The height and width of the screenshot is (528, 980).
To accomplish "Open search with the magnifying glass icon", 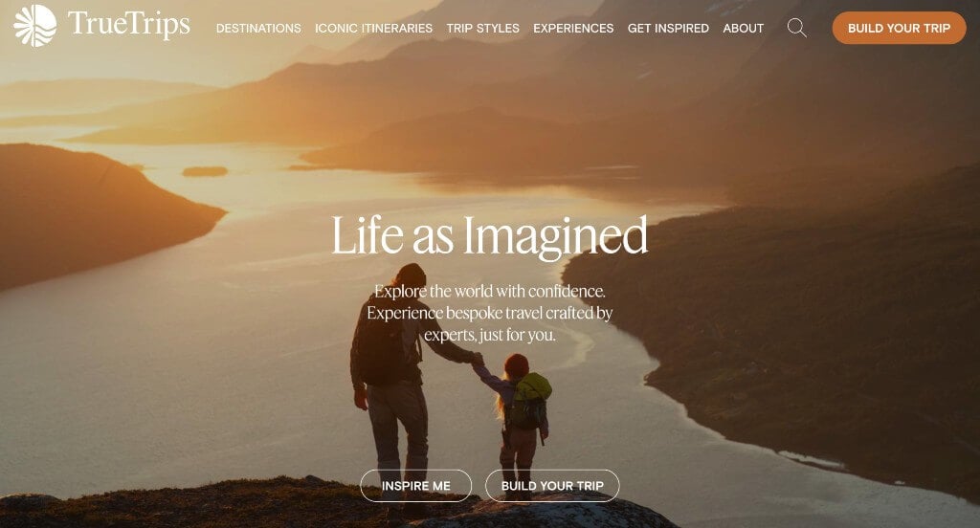I will 796,28.
